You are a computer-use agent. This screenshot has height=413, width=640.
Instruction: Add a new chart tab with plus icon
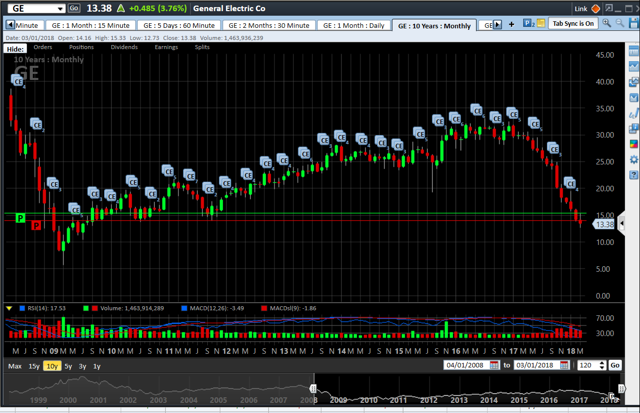[512, 24]
